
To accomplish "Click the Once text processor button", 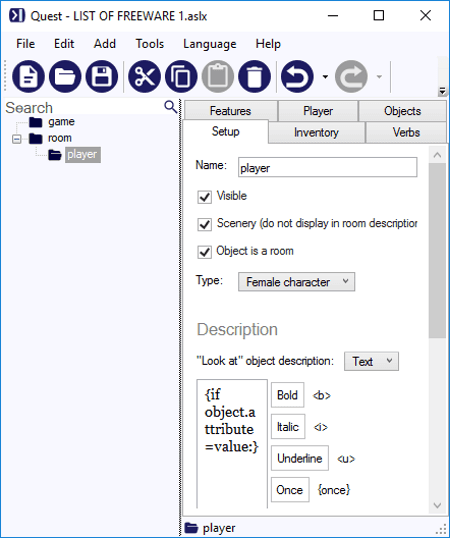I will [x=290, y=490].
